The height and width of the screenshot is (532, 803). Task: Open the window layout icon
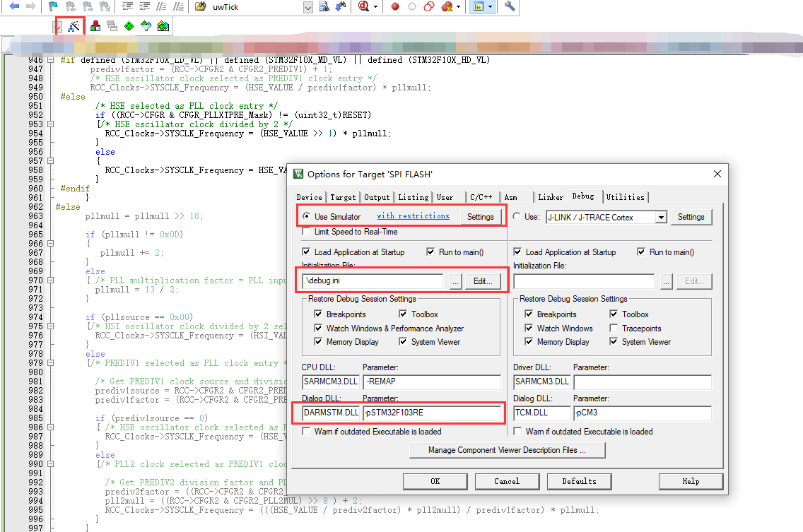pos(479,6)
